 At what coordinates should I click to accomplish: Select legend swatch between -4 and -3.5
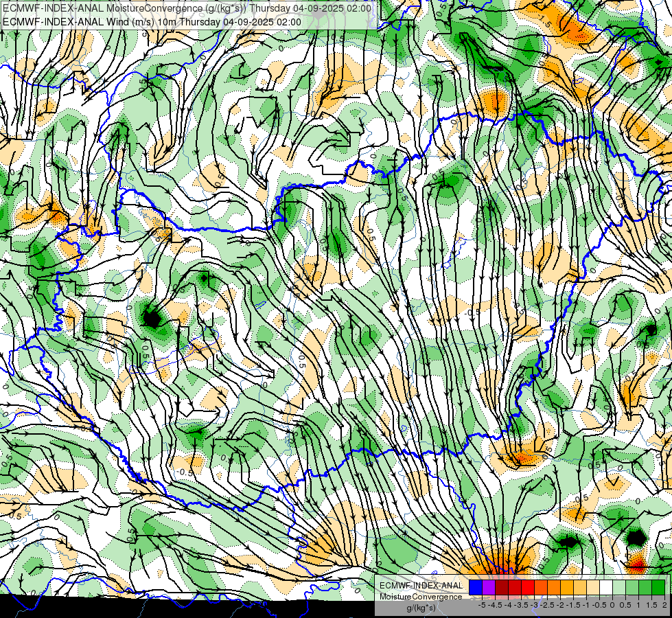click(x=515, y=587)
